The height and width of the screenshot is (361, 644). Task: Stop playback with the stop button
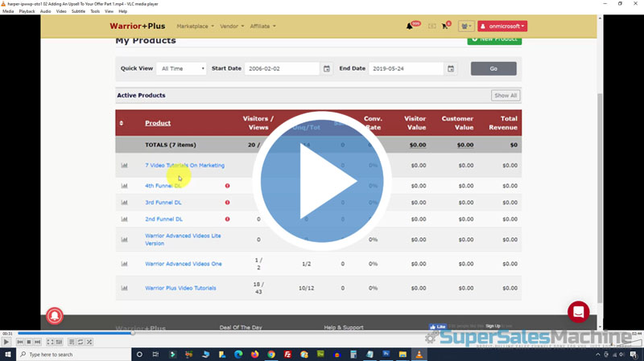click(29, 342)
